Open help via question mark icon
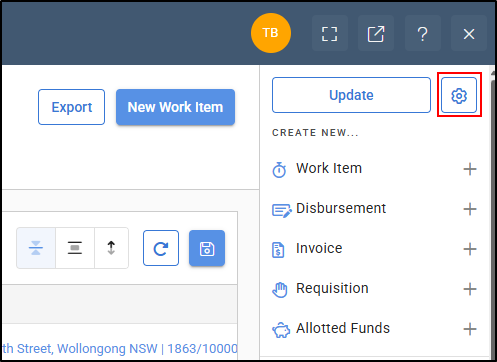 tap(422, 33)
